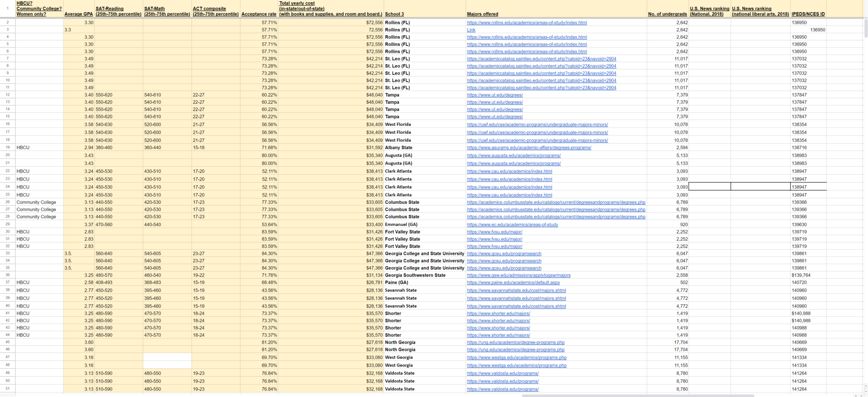Select the '71.68%' acceptance rate cell
The width and height of the screenshot is (868, 397).
[259, 148]
